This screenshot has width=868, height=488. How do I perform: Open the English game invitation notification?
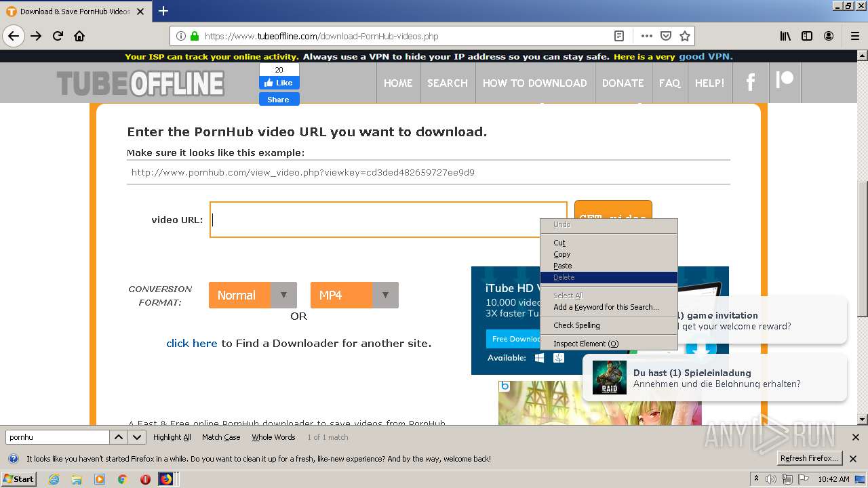pyautogui.click(x=762, y=321)
